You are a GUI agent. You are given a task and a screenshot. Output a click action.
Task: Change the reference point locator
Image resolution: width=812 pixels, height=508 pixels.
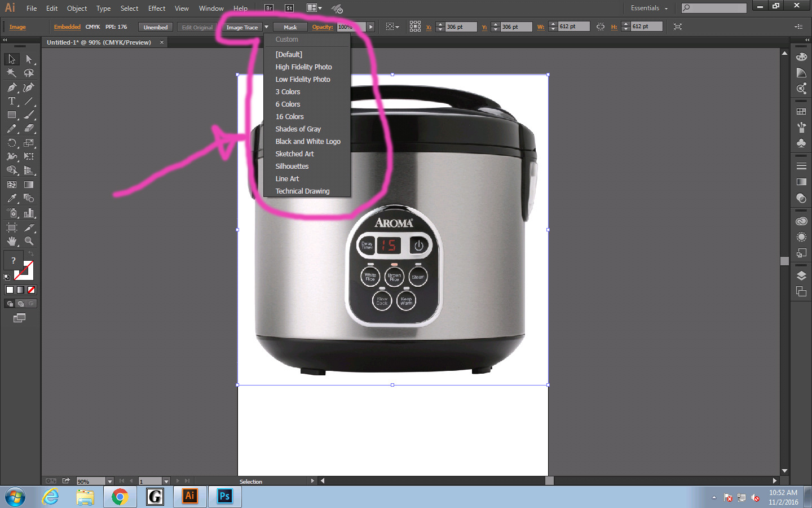[x=415, y=27]
